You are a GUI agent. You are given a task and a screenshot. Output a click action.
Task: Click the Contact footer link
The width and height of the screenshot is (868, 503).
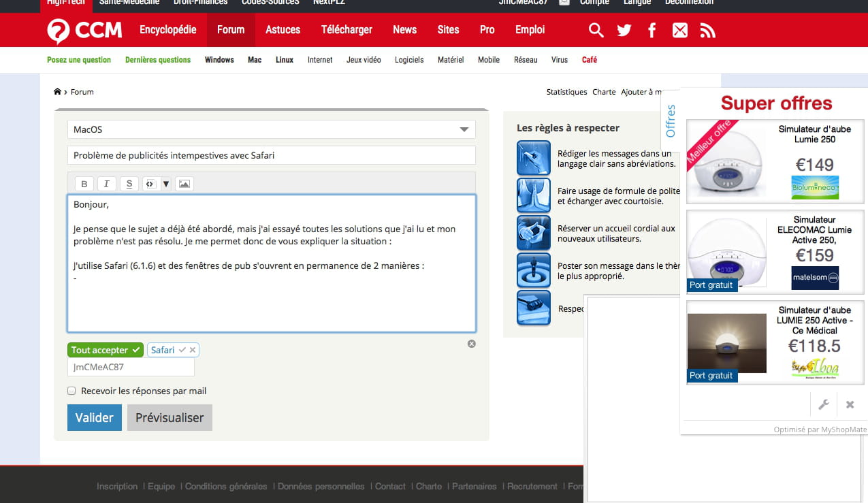(390, 487)
